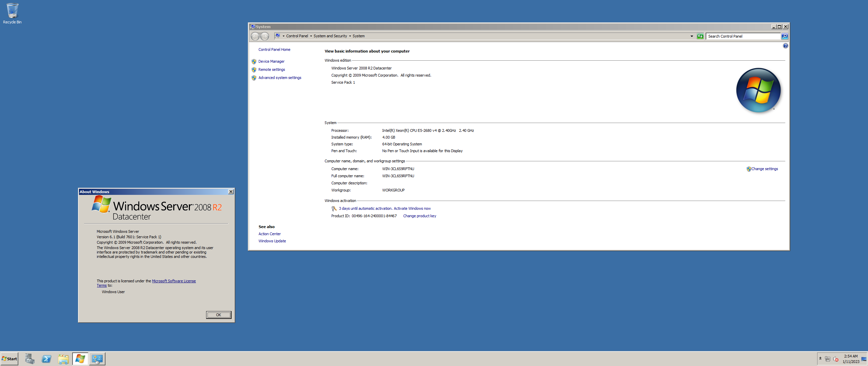Click computer name WIN-3CL6S9RPTNU value
Image resolution: width=868 pixels, height=366 pixels.
(398, 169)
